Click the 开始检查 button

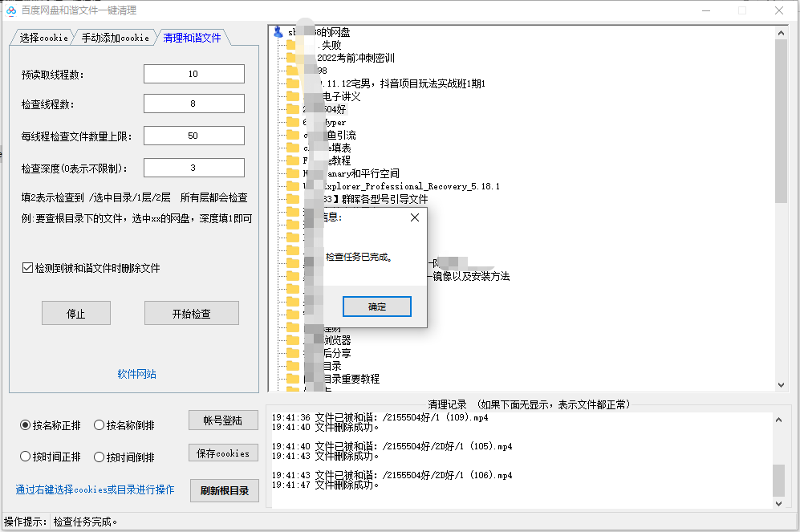191,314
